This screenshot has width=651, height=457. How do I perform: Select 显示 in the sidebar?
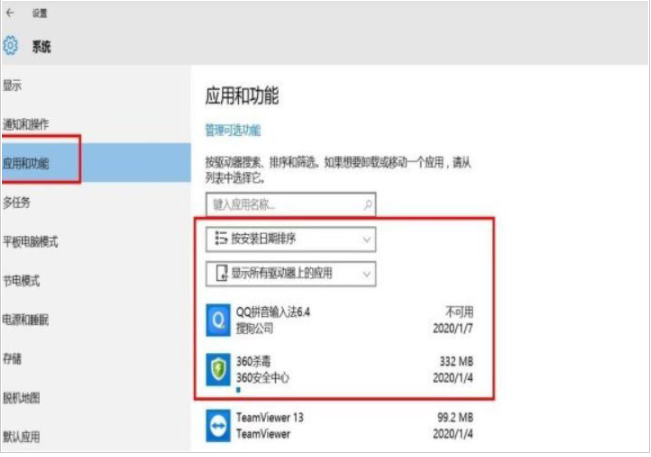13,86
